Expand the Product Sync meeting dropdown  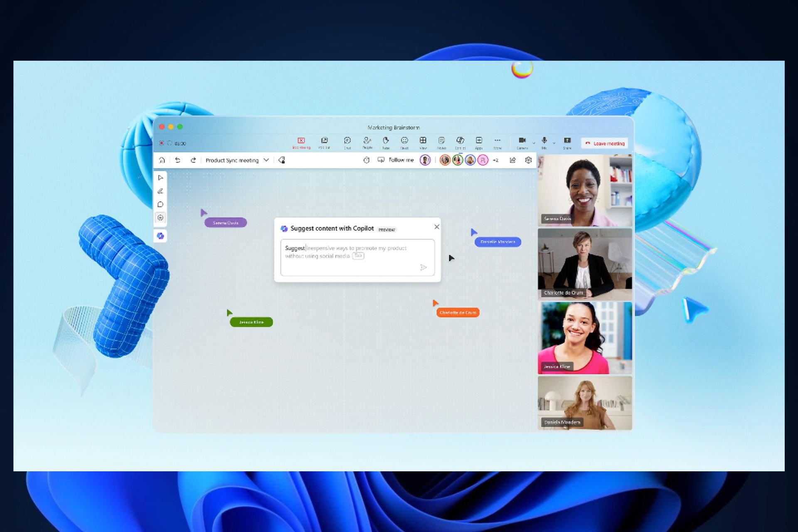point(266,160)
